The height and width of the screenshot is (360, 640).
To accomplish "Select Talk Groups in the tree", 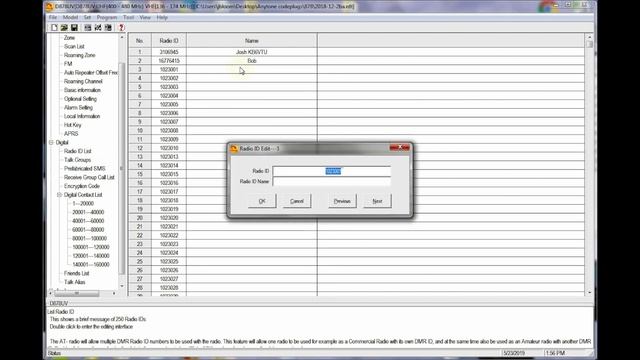I will (78, 160).
